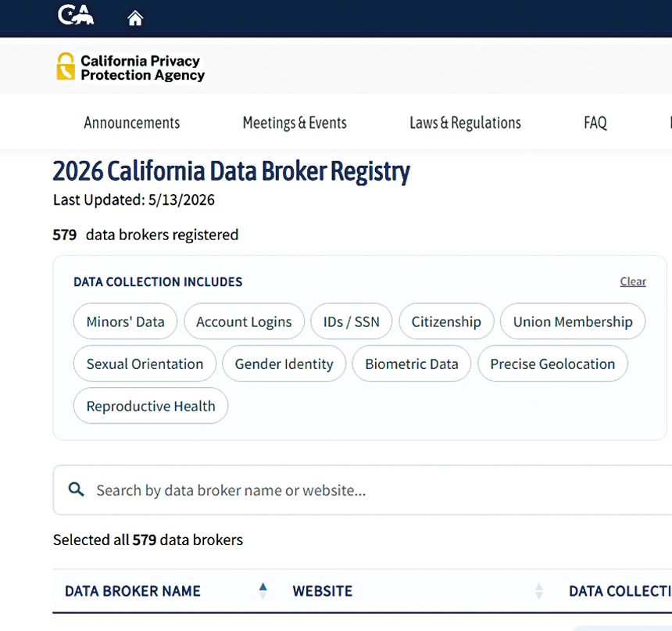Click the Clear filters link
672x631 pixels.
[633, 281]
